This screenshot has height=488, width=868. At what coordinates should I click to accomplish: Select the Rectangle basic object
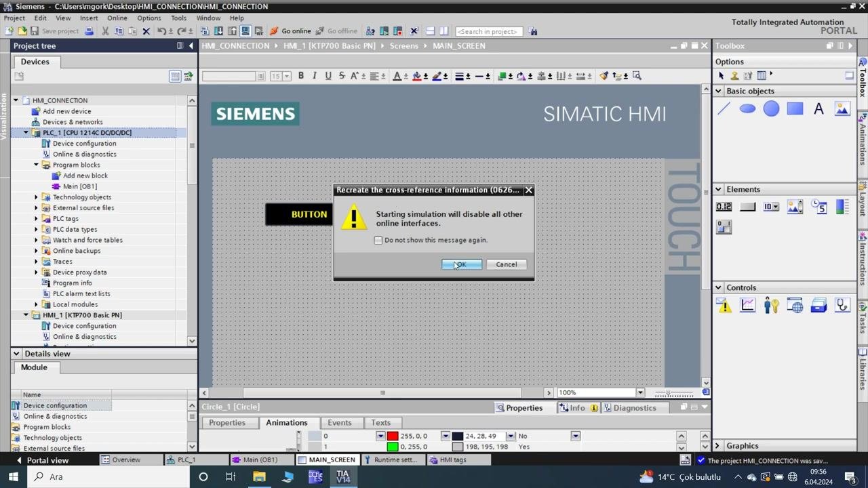795,108
